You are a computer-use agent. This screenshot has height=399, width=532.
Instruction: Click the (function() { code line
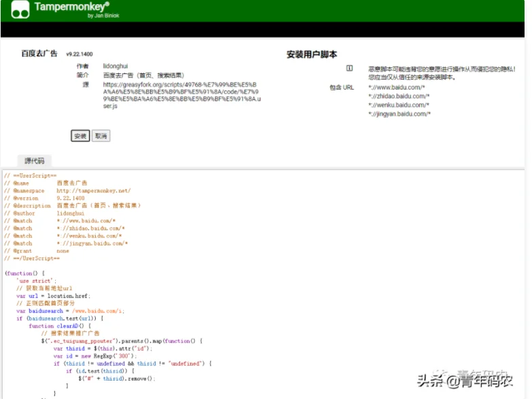tap(24, 273)
